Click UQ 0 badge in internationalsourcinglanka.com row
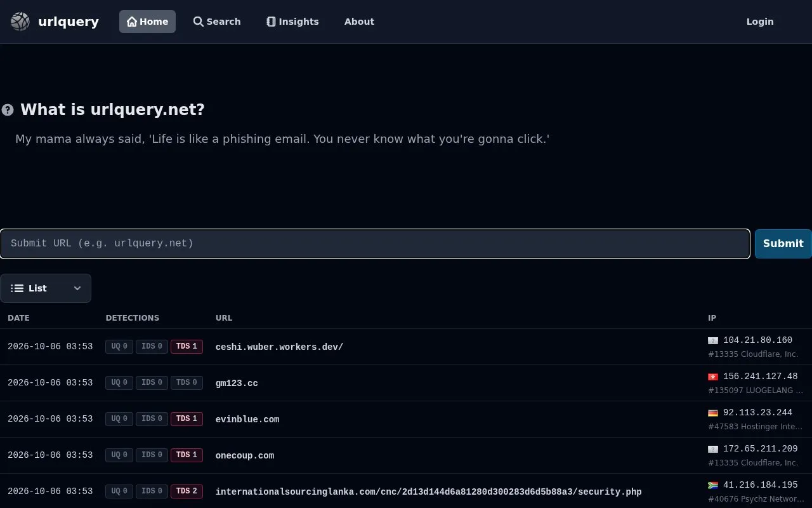 coord(119,491)
